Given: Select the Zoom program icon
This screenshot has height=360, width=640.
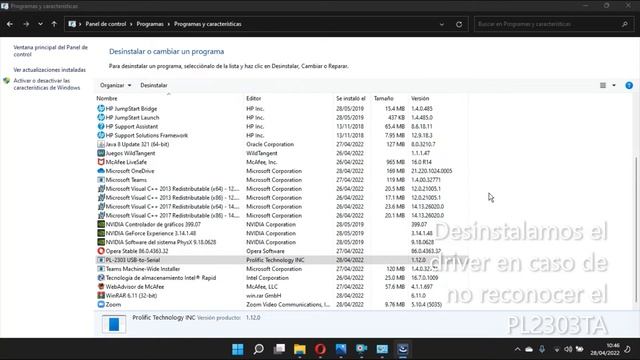Looking at the screenshot, I should [101, 304].
